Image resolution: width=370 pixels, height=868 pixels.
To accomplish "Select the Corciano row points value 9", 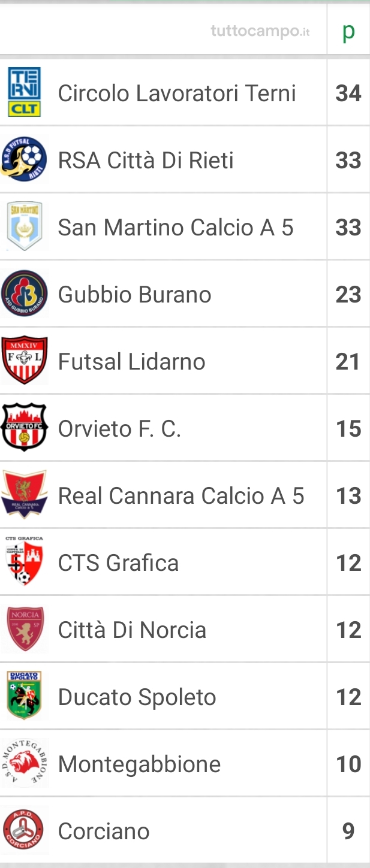I will [348, 831].
